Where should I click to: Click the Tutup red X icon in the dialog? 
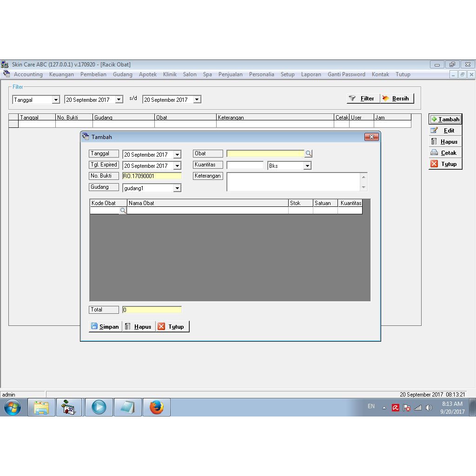click(x=162, y=326)
